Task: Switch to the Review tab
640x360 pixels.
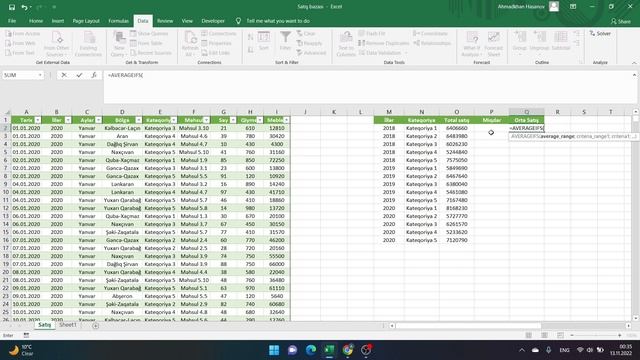Action: point(165,21)
